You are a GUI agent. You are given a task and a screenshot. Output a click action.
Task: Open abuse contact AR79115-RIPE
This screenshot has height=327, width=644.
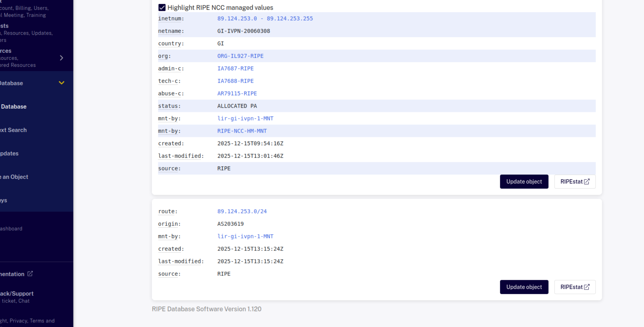237,93
